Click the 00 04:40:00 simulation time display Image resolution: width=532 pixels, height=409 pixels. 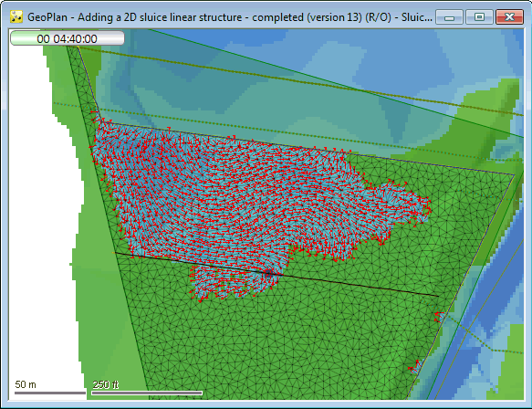68,38
